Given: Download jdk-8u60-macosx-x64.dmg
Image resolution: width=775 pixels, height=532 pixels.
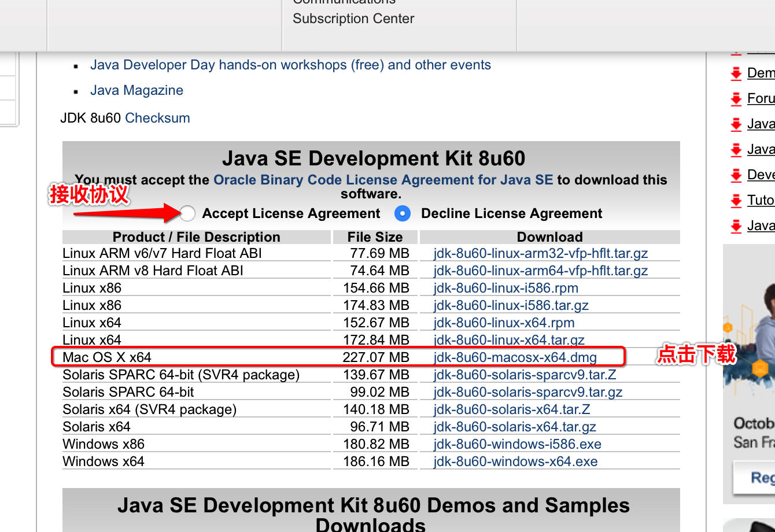Looking at the screenshot, I should (515, 357).
